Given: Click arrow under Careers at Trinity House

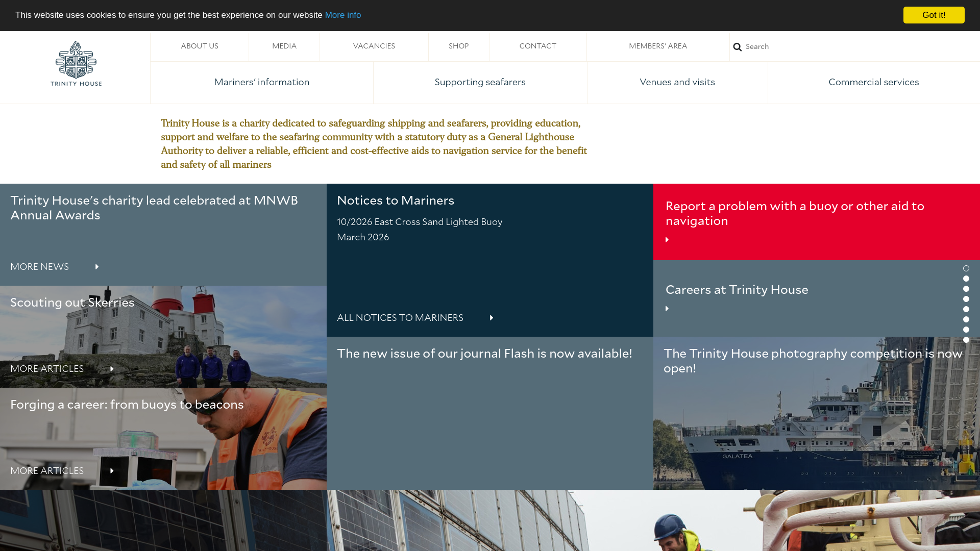Looking at the screenshot, I should [x=667, y=309].
